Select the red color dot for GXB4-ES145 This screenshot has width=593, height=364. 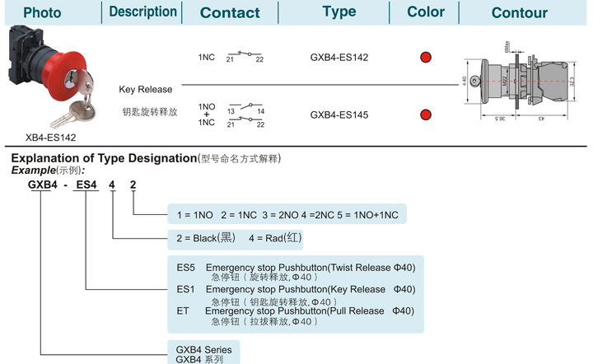click(426, 114)
